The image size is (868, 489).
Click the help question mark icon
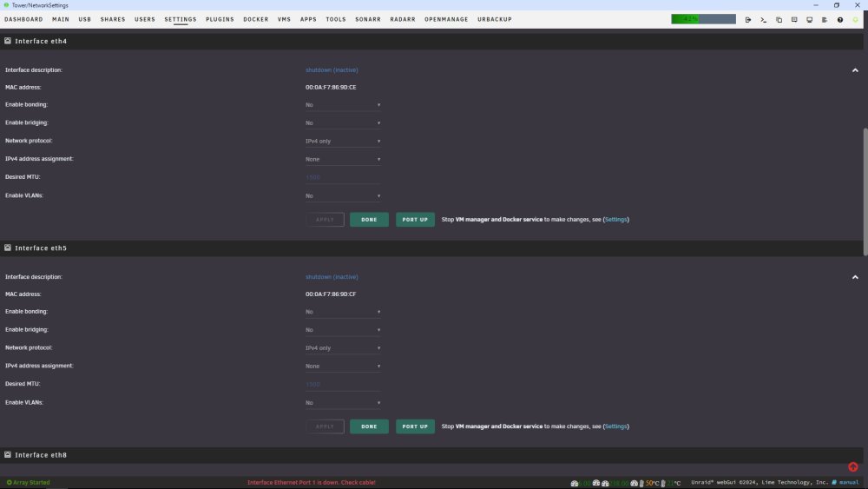coord(839,20)
